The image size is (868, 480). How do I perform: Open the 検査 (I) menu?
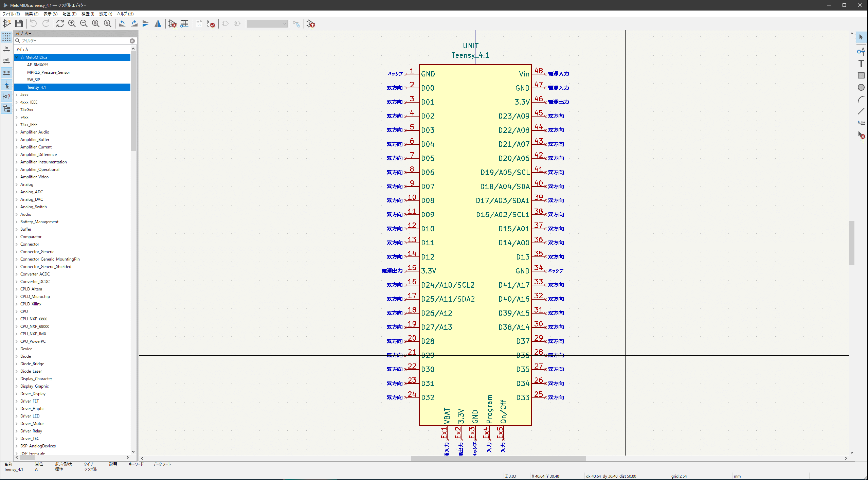pyautogui.click(x=88, y=14)
